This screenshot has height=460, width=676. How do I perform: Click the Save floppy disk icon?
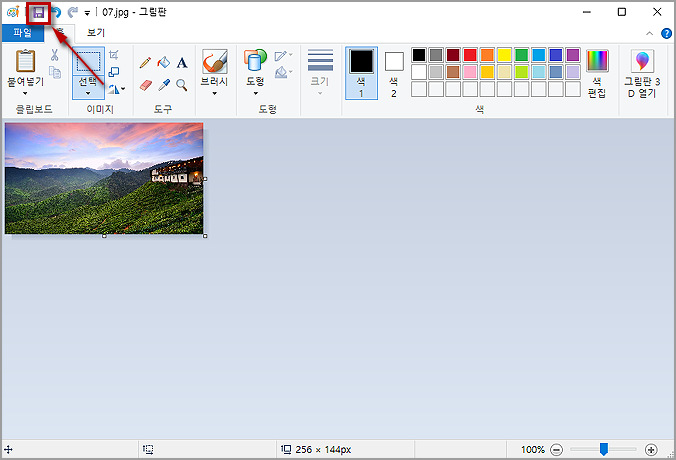click(39, 13)
